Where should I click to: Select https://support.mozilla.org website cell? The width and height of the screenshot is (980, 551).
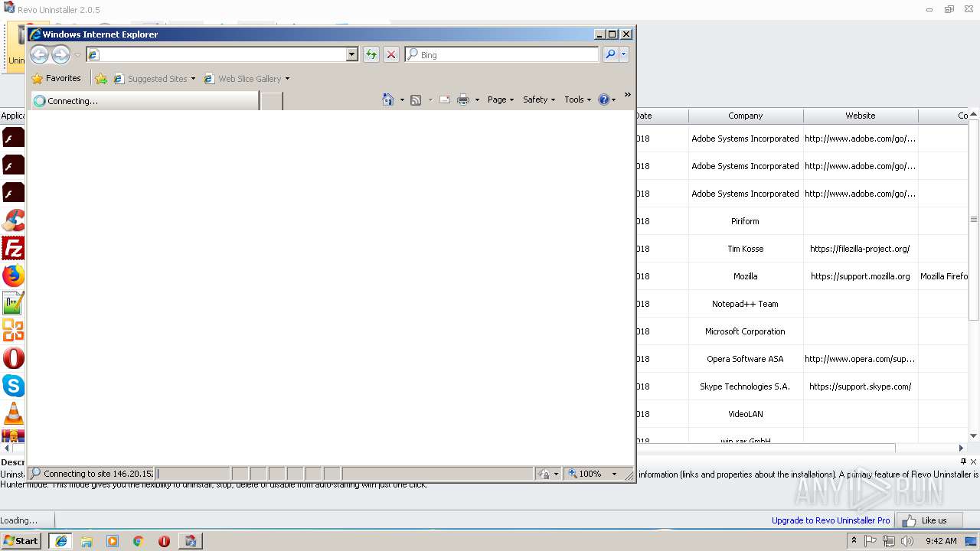click(861, 276)
